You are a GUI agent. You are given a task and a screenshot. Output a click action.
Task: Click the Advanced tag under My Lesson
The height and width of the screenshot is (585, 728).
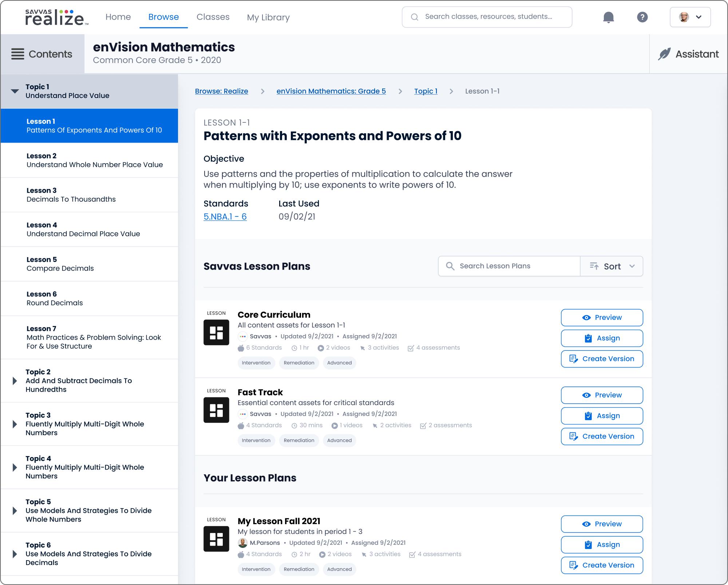339,569
